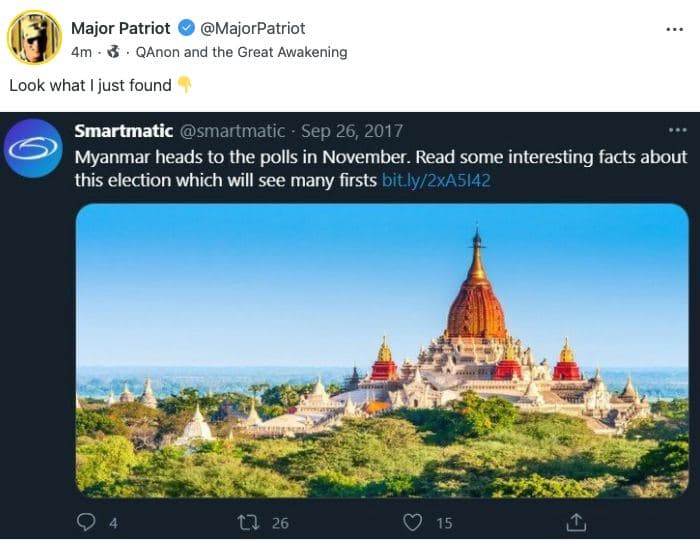700x544 pixels.
Task: Click the share upload icon
Action: click(576, 521)
